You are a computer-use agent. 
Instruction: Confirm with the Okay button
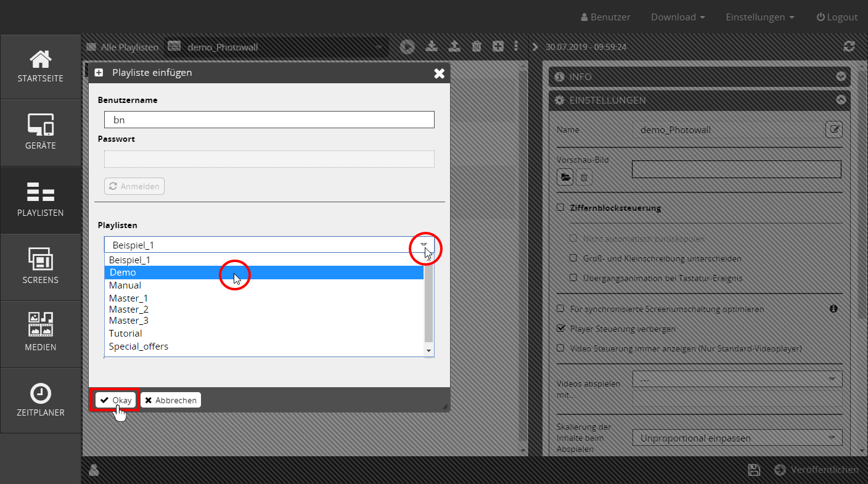click(x=116, y=400)
